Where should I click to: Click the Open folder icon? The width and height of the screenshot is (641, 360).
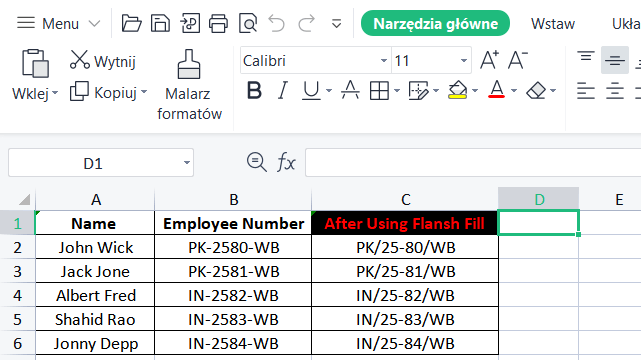tap(131, 23)
